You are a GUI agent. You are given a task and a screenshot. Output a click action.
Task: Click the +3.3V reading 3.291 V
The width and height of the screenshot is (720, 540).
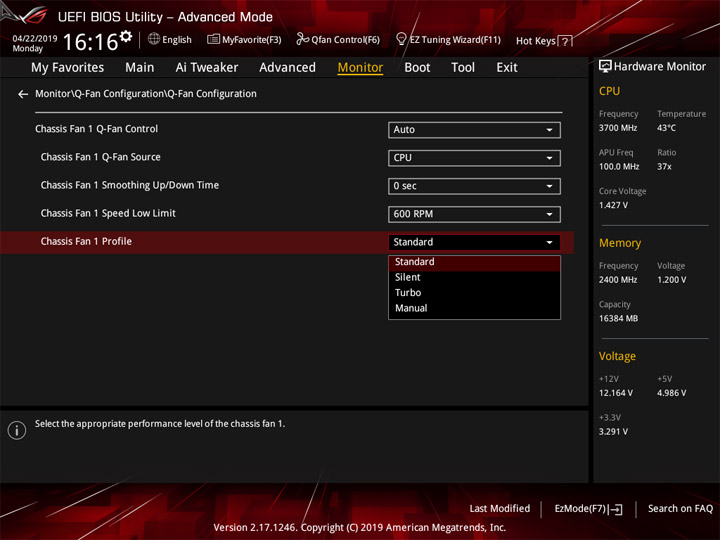(x=613, y=432)
